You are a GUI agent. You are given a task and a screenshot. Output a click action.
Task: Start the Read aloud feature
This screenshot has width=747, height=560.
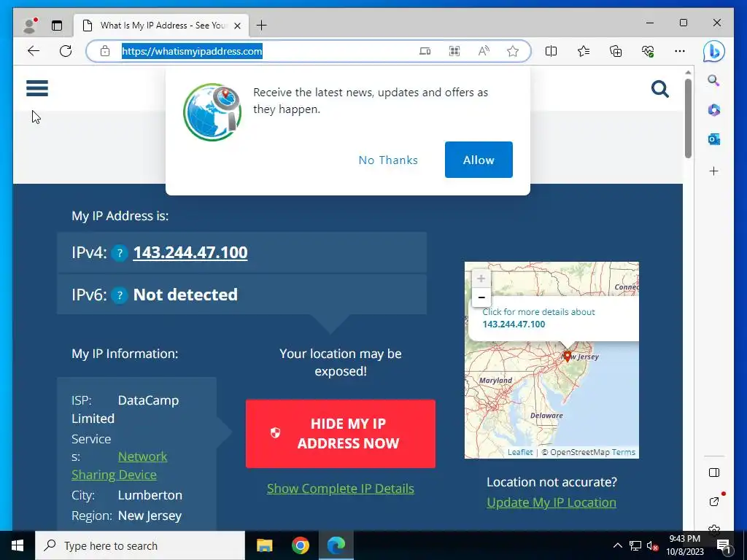tap(484, 51)
